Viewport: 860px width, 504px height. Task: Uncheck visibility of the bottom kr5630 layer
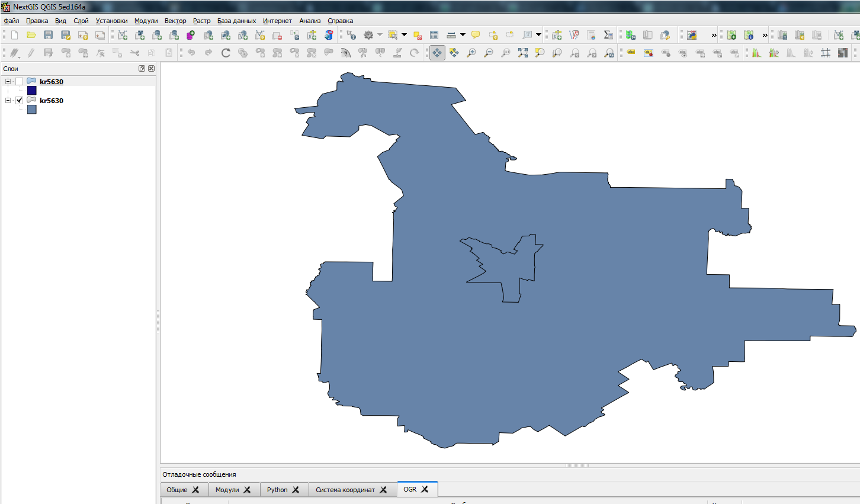click(20, 100)
